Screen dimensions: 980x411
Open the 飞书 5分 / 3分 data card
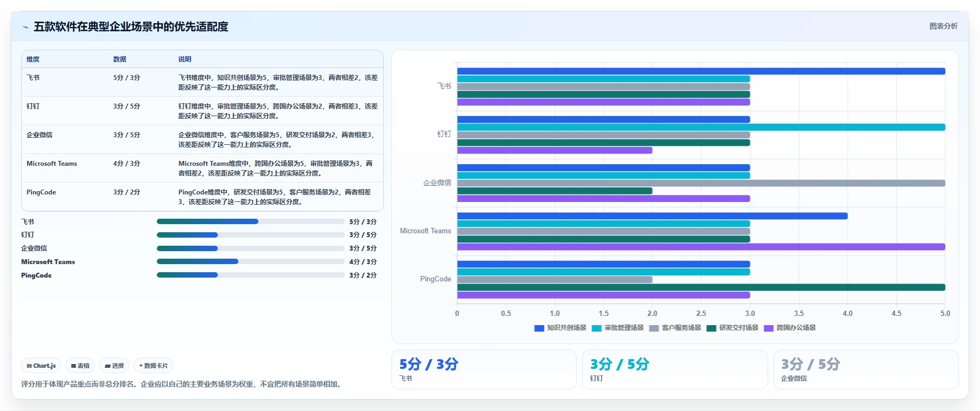point(484,369)
